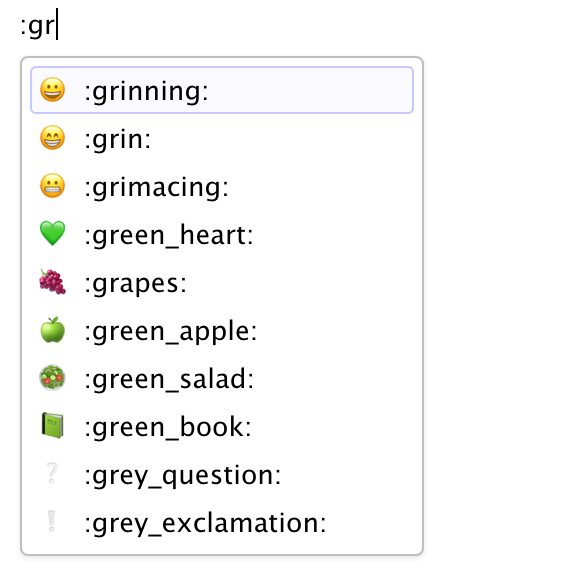This screenshot has width=584, height=574.
Task: Select the :green_salad: entry text
Action: (169, 379)
